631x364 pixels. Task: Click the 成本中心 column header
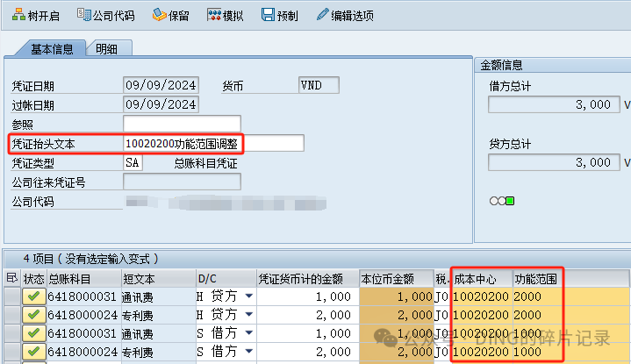483,278
